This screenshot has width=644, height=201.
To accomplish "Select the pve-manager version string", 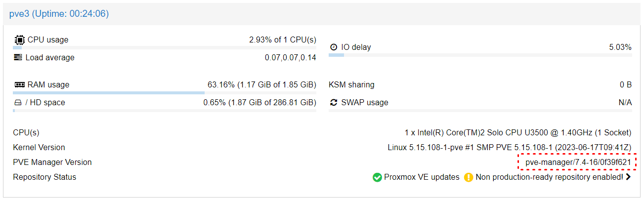I will click(x=578, y=162).
